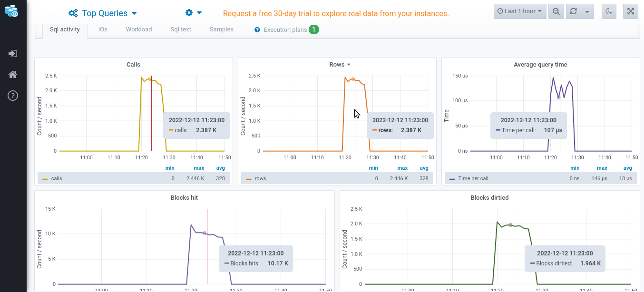Screen dimensions: 644x292
Task: Refresh the dashboard with the refresh icon
Action: point(574,11)
